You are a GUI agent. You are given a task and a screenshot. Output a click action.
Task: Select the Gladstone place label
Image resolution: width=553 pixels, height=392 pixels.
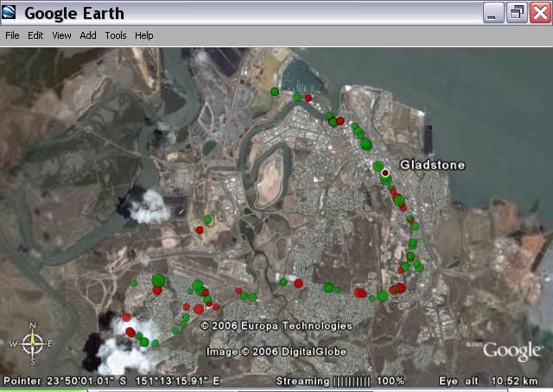click(432, 165)
